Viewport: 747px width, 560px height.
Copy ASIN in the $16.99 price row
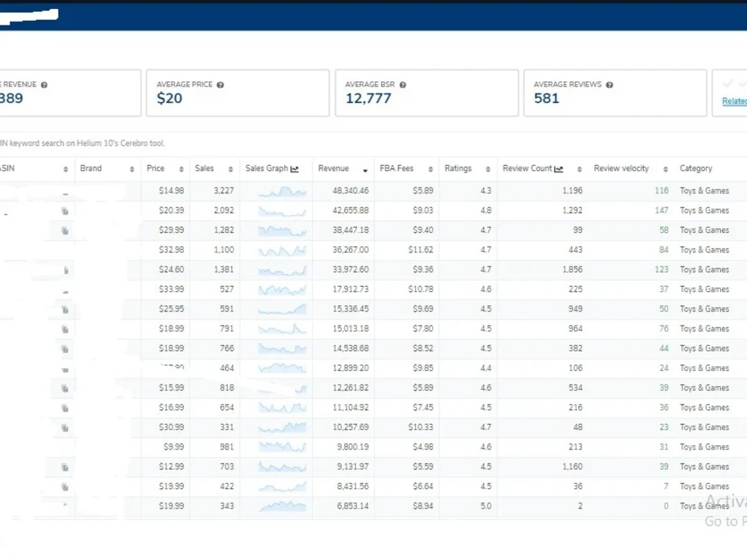click(65, 408)
